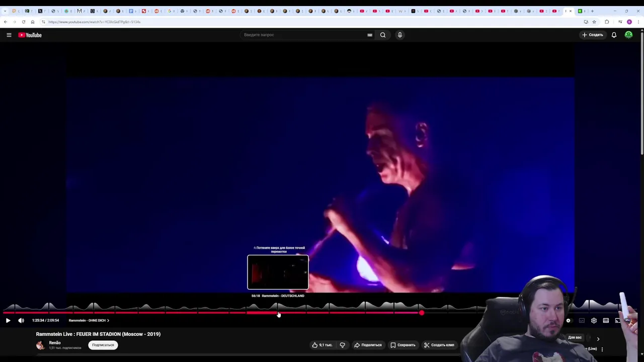Show more filter chips with right arrow

pos(598,339)
